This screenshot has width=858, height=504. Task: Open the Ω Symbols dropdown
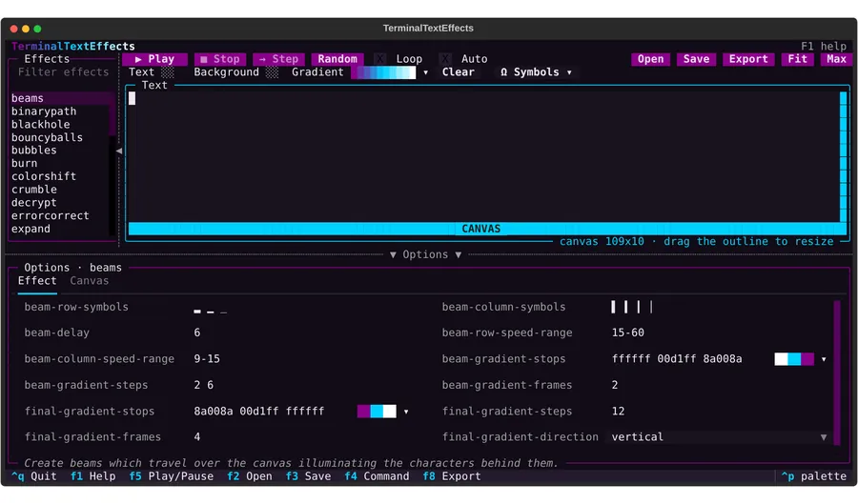pyautogui.click(x=536, y=72)
